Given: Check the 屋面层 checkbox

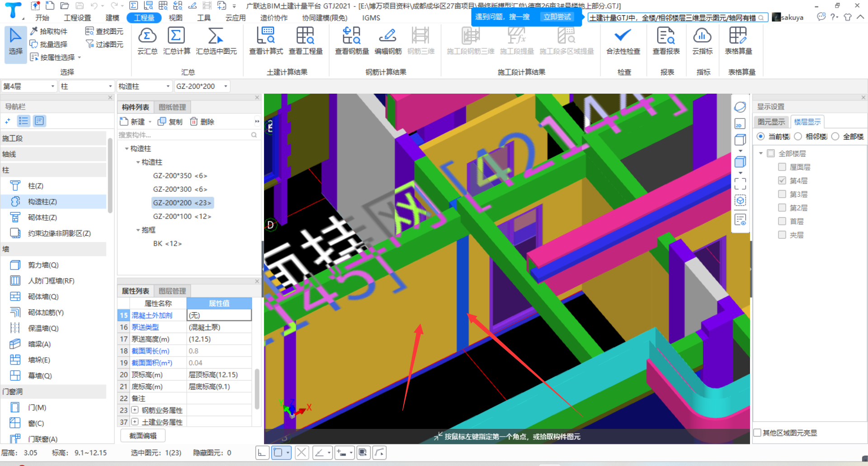Looking at the screenshot, I should (782, 167).
